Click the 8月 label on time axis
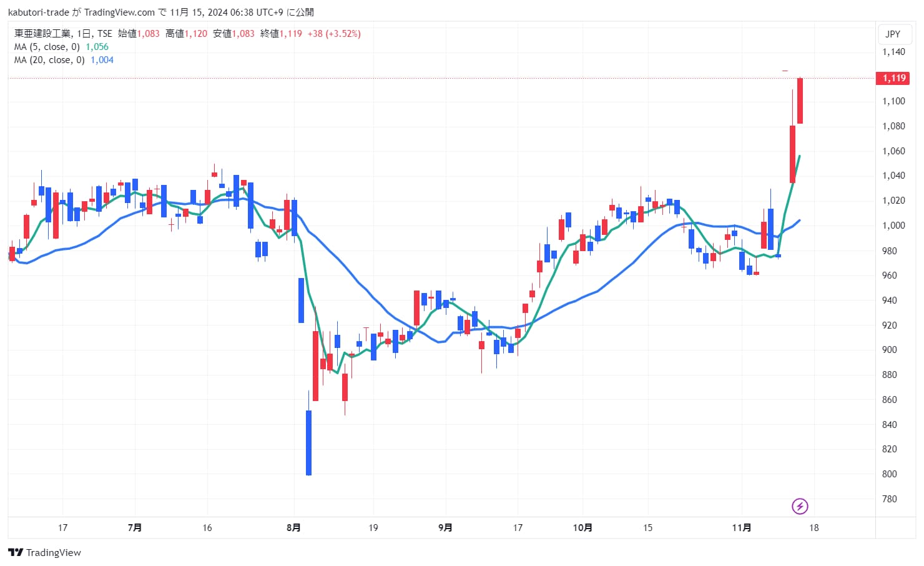 click(x=293, y=528)
